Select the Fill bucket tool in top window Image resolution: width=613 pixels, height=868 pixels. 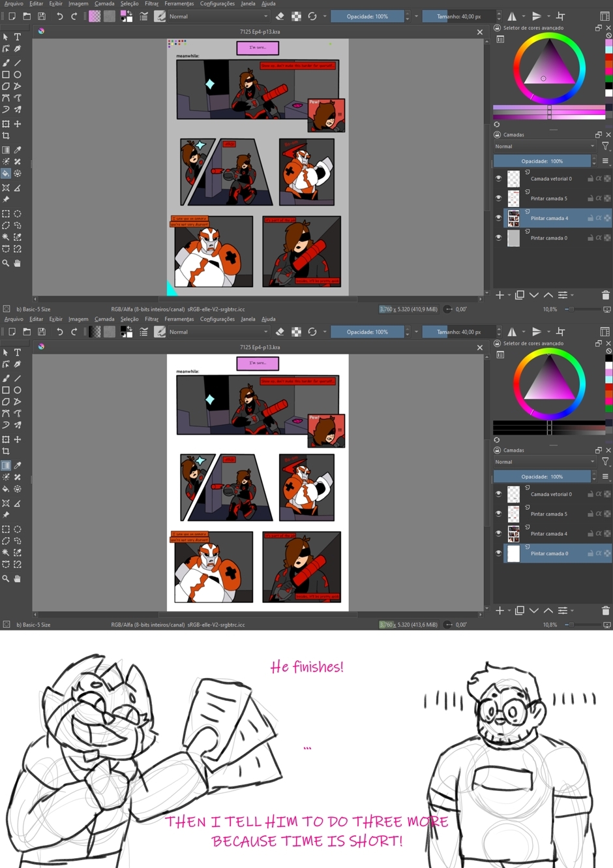(x=6, y=174)
